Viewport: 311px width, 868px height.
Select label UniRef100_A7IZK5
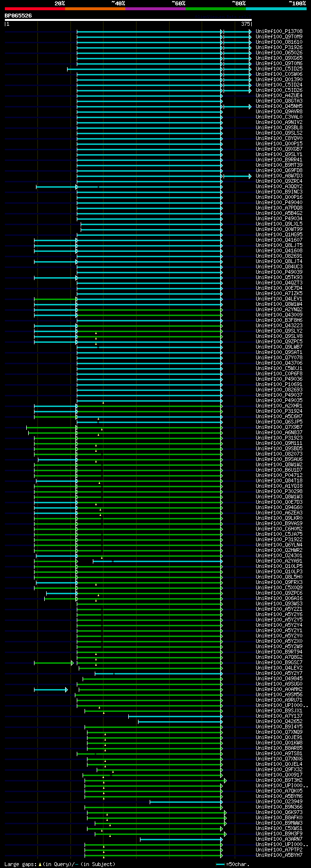[x=279, y=294]
